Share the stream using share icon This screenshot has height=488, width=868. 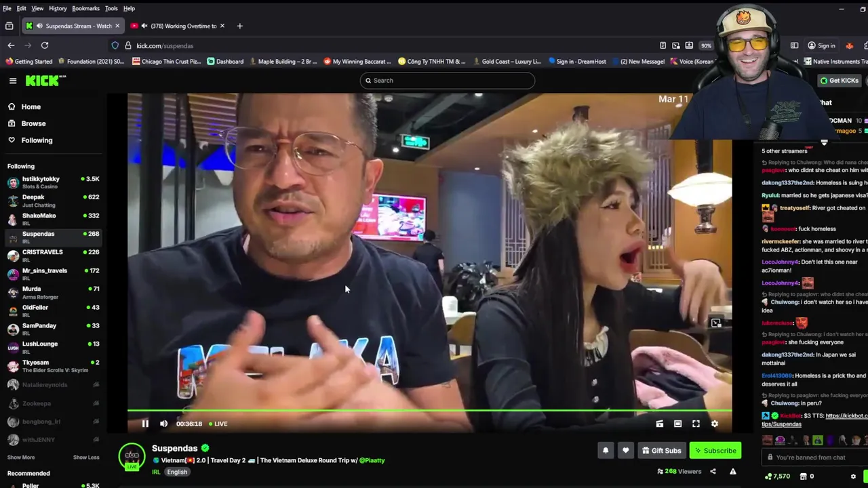tap(713, 471)
